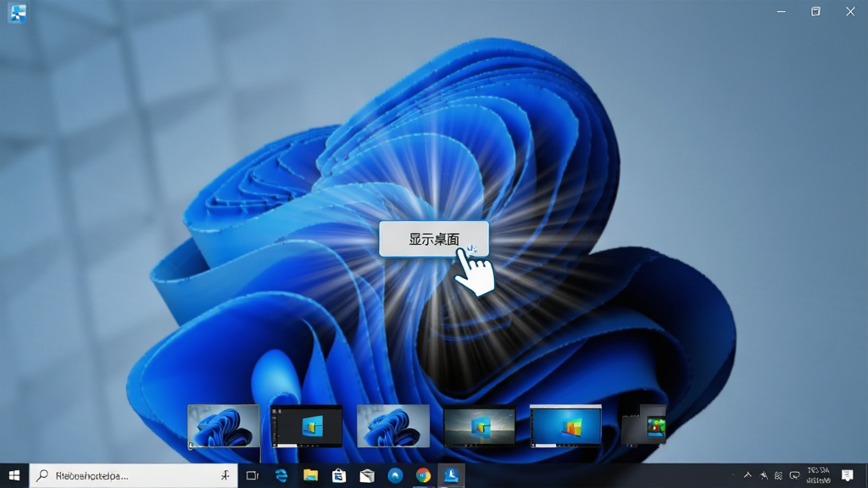Choose the dark thumbnail with Windows logo
This screenshot has height=488, width=868.
(306, 426)
